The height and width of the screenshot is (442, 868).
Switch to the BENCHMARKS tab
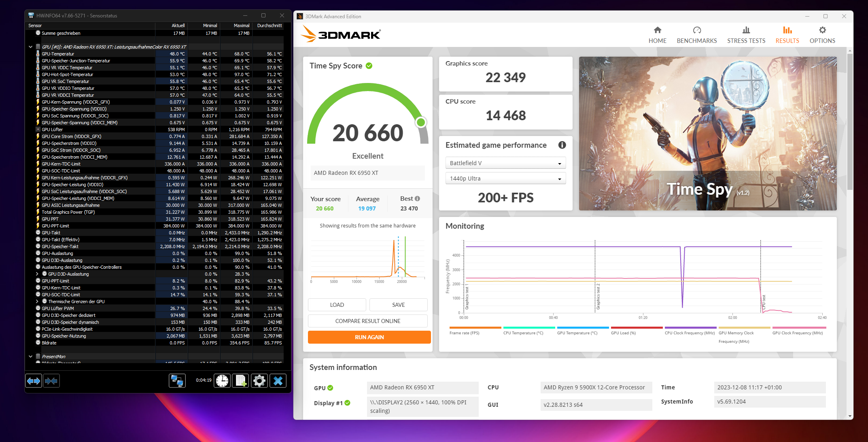[x=696, y=35]
